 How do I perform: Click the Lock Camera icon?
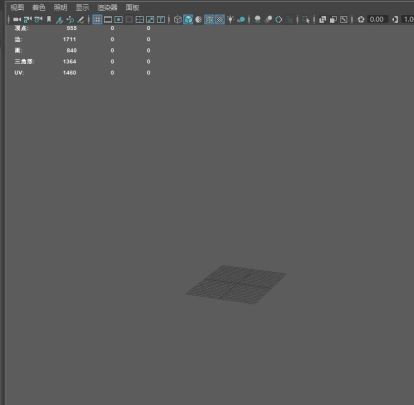pos(28,20)
